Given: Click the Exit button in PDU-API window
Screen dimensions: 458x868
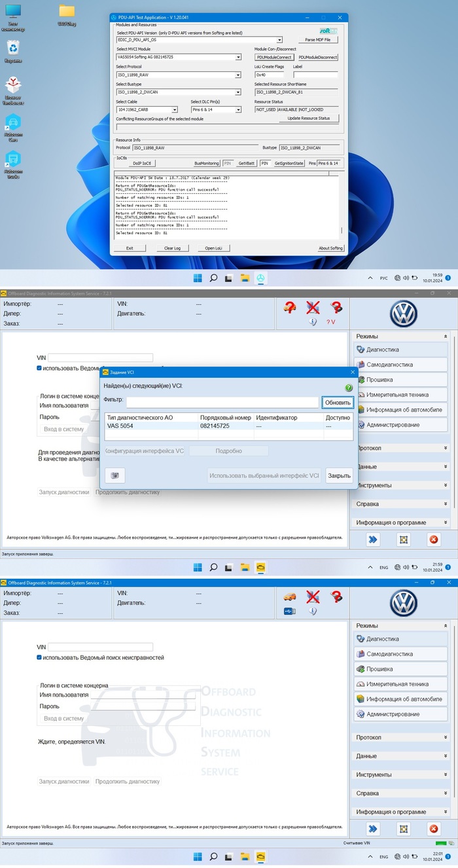Looking at the screenshot, I should coord(130,248).
